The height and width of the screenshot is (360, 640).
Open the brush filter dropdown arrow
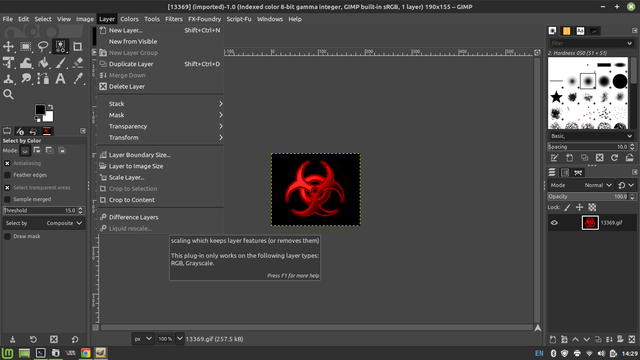click(x=629, y=43)
